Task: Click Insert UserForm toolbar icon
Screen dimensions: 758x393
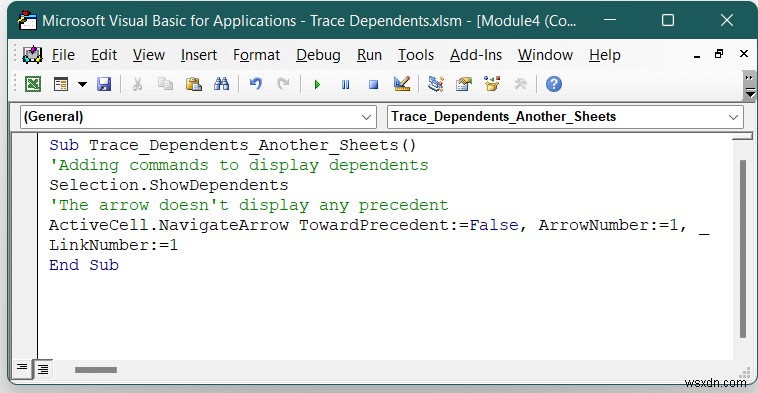Action: coord(61,85)
